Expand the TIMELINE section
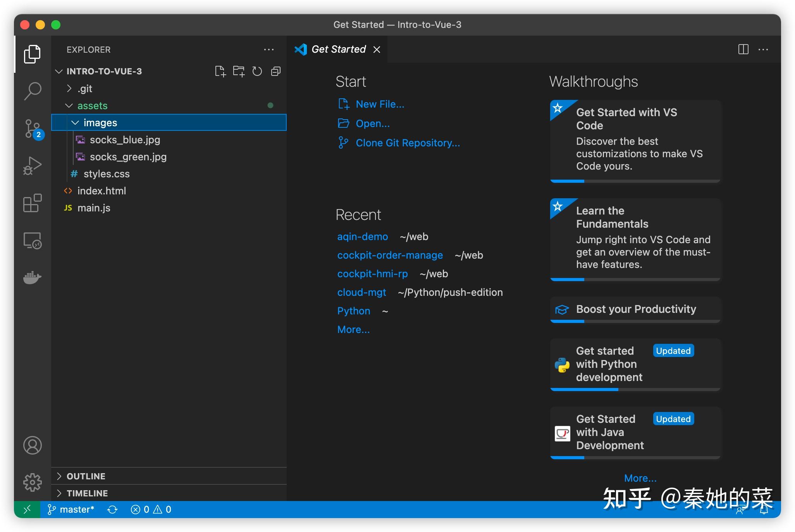 (x=87, y=493)
